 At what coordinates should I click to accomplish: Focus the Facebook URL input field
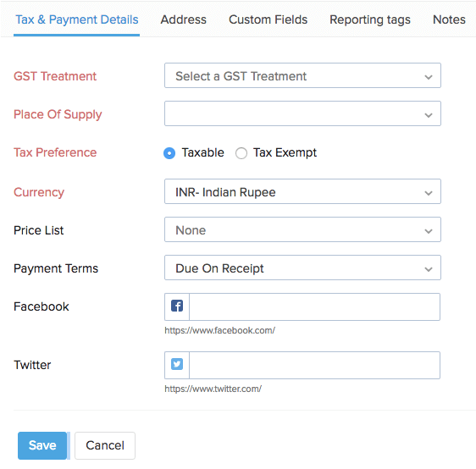pyautogui.click(x=314, y=306)
